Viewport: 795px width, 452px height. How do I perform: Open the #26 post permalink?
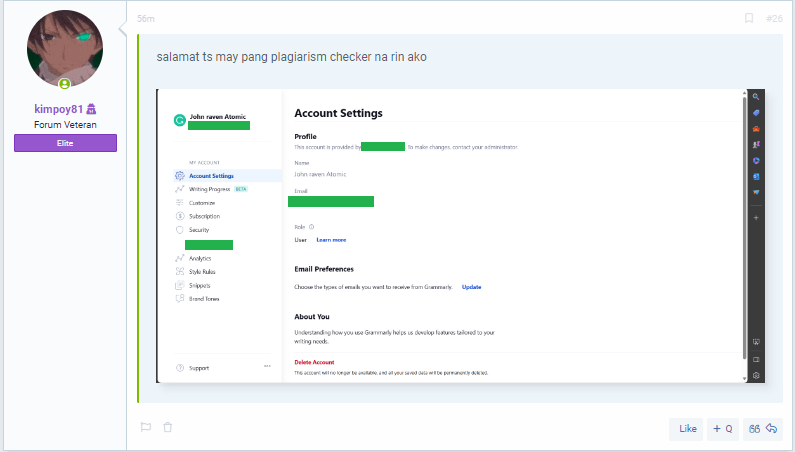click(774, 18)
